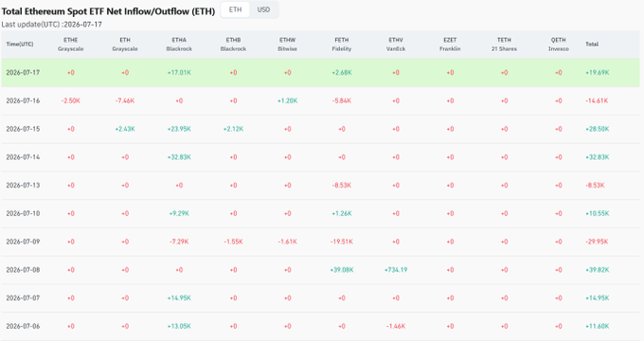This screenshot has width=644, height=341.
Task: Click the -19.51K FETH value
Action: click(x=342, y=242)
